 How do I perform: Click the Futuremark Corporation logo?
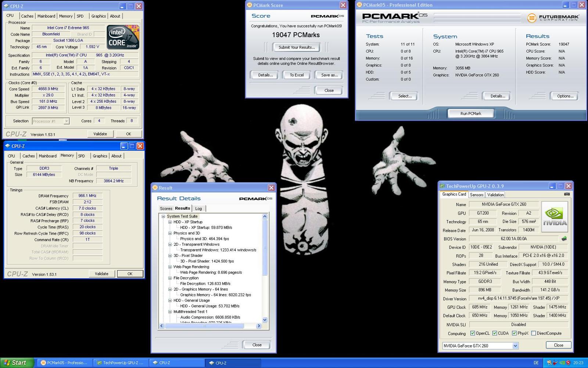click(x=553, y=17)
